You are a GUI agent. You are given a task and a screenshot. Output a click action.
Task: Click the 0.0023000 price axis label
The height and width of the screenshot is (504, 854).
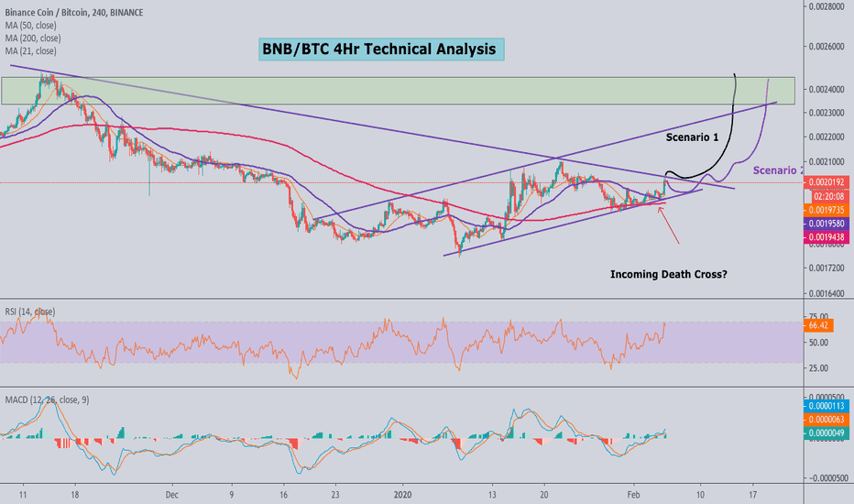[827, 113]
